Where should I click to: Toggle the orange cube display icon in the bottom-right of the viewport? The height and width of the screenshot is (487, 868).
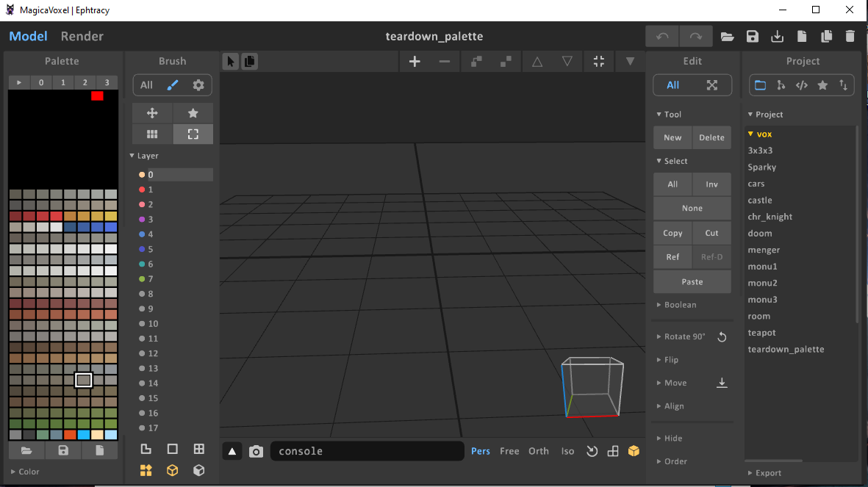click(x=634, y=452)
